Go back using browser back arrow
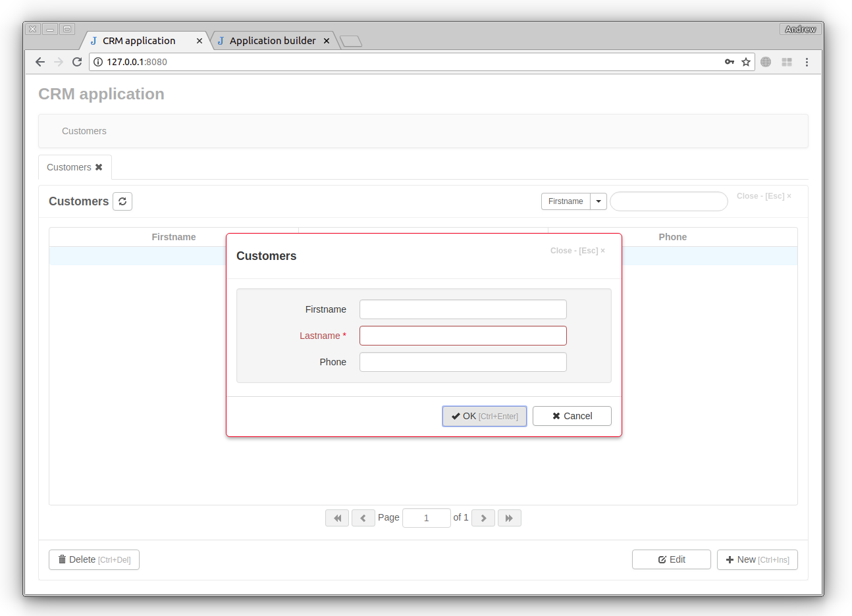Viewport: 852px width, 616px height. (x=40, y=62)
